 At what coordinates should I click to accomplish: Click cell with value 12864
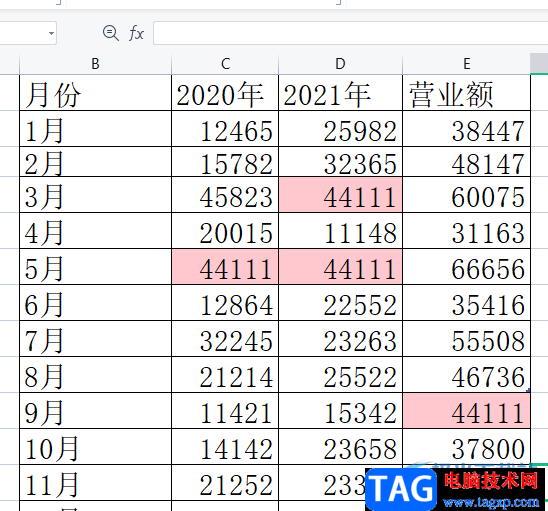[x=225, y=303]
